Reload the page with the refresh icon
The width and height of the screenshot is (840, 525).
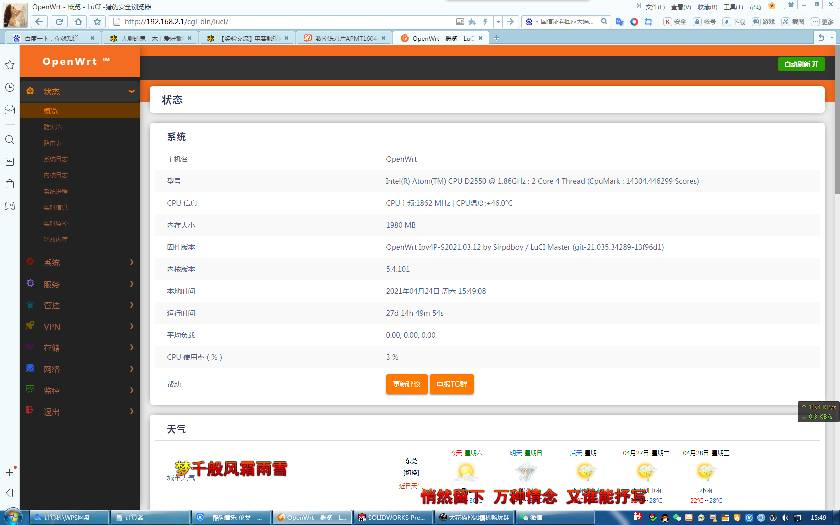59,22
